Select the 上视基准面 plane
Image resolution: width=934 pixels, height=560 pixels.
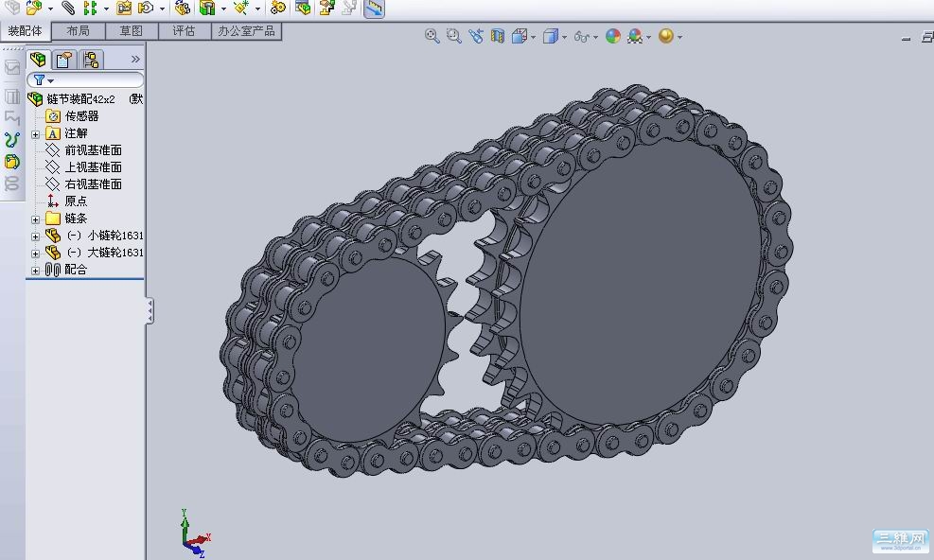tap(93, 167)
